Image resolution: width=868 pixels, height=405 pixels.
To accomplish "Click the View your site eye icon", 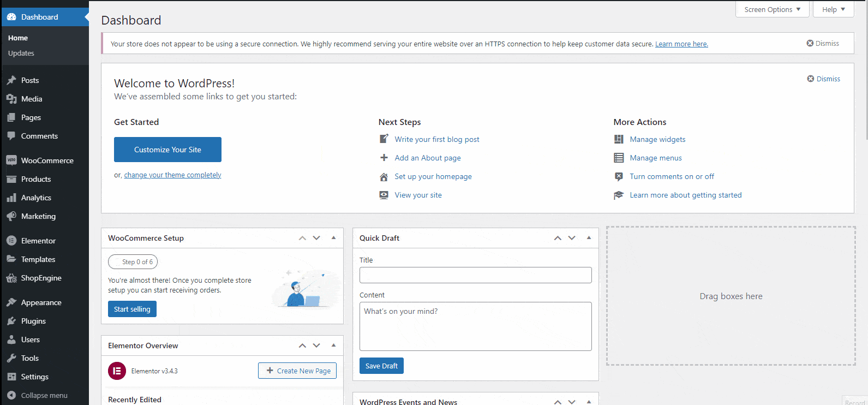I will 384,195.
